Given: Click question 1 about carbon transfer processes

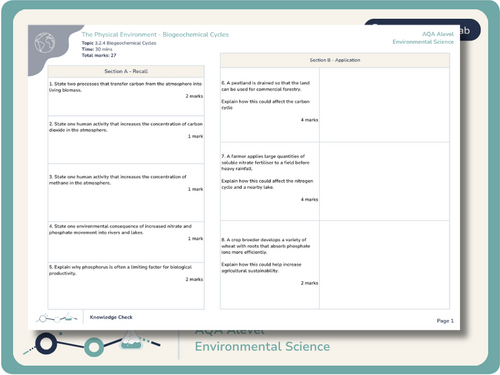Looking at the screenshot, I should [x=126, y=87].
